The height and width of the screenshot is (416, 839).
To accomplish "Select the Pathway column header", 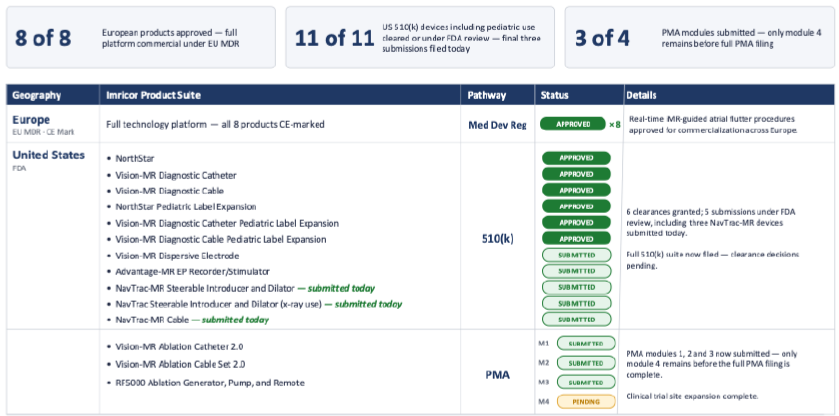I will [498, 95].
